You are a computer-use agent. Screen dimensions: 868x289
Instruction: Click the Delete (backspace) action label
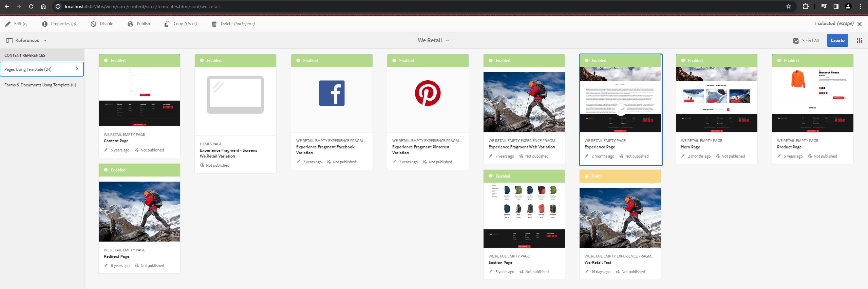238,24
